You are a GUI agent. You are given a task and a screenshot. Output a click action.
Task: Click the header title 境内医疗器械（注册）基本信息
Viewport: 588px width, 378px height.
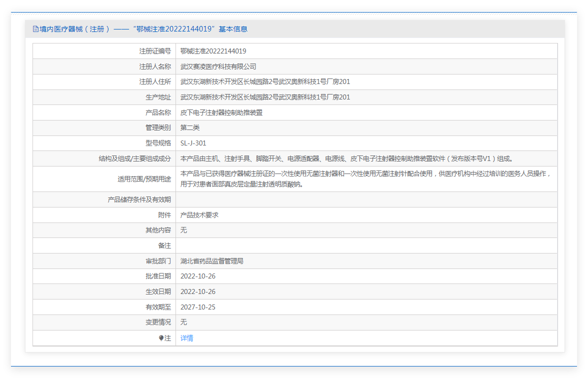[x=143, y=29]
